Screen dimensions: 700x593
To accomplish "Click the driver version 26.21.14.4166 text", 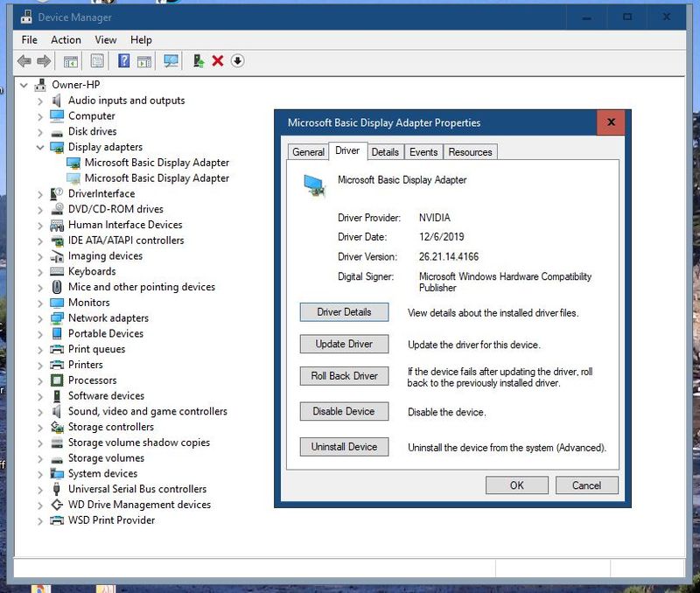I will tap(449, 256).
